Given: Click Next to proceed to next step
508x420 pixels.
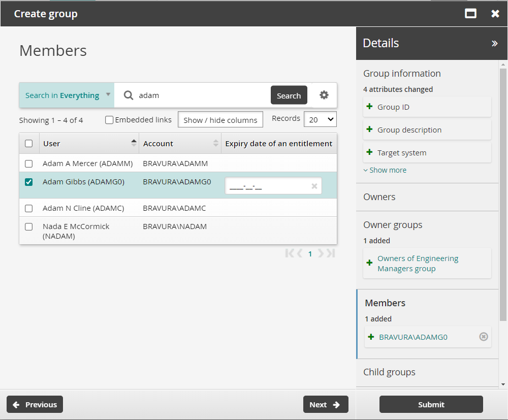Looking at the screenshot, I should 326,405.
